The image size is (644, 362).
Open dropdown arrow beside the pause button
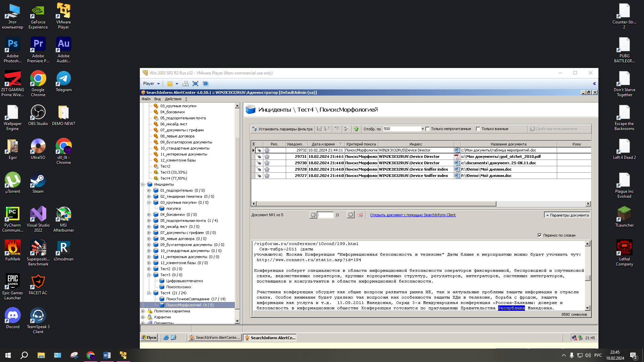pyautogui.click(x=177, y=84)
